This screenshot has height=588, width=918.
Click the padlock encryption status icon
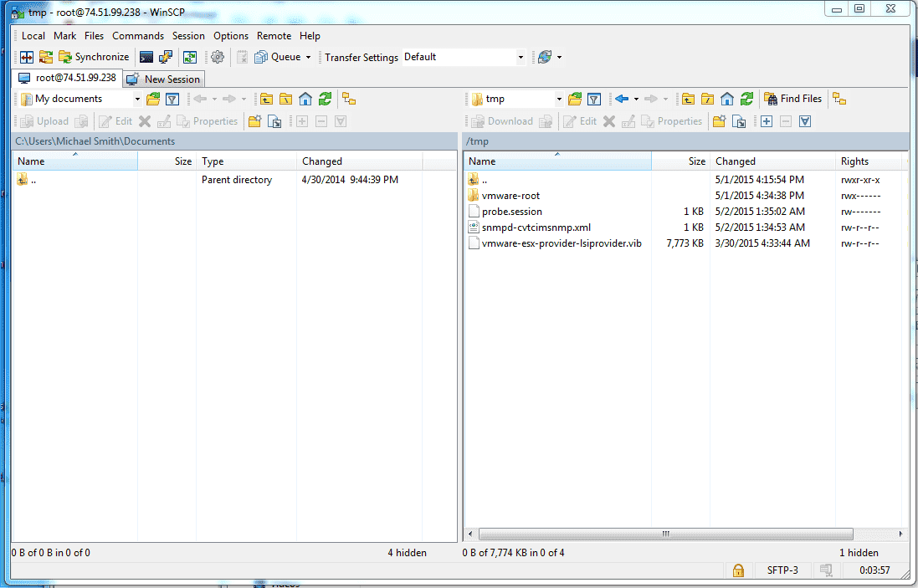pos(738,570)
